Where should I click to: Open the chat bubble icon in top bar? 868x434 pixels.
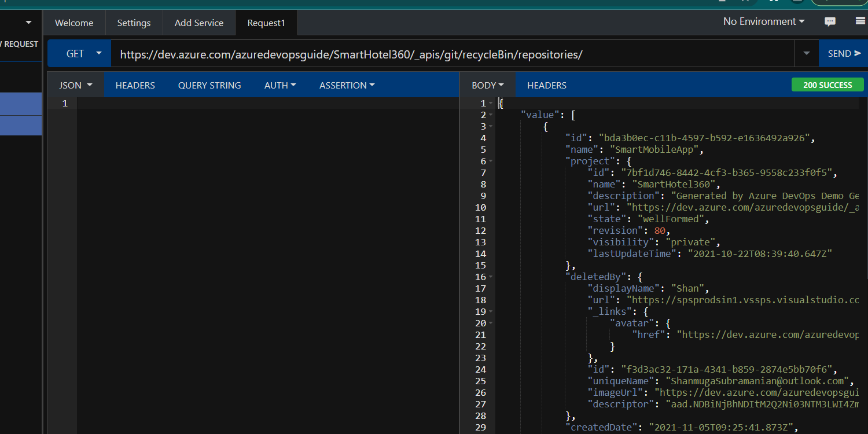pos(830,22)
